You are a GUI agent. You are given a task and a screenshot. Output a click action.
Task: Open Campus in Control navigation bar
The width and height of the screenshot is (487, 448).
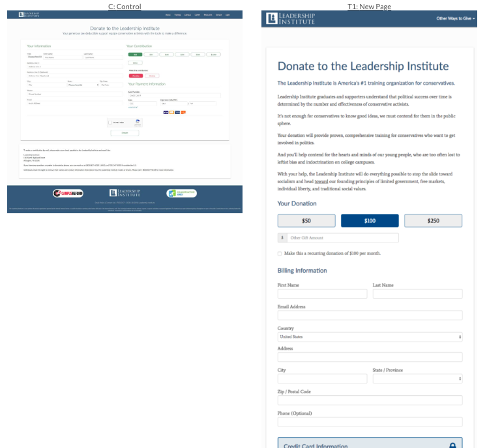tap(188, 15)
